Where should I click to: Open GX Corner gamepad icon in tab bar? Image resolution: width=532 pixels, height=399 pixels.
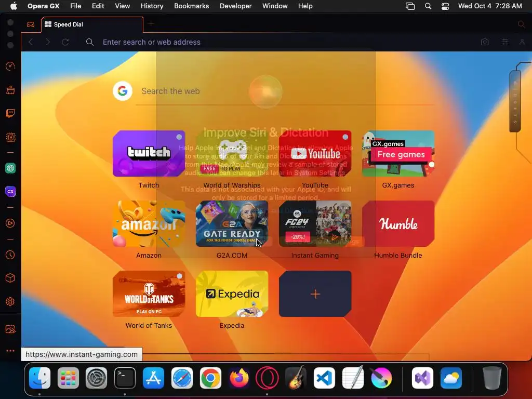(x=31, y=24)
